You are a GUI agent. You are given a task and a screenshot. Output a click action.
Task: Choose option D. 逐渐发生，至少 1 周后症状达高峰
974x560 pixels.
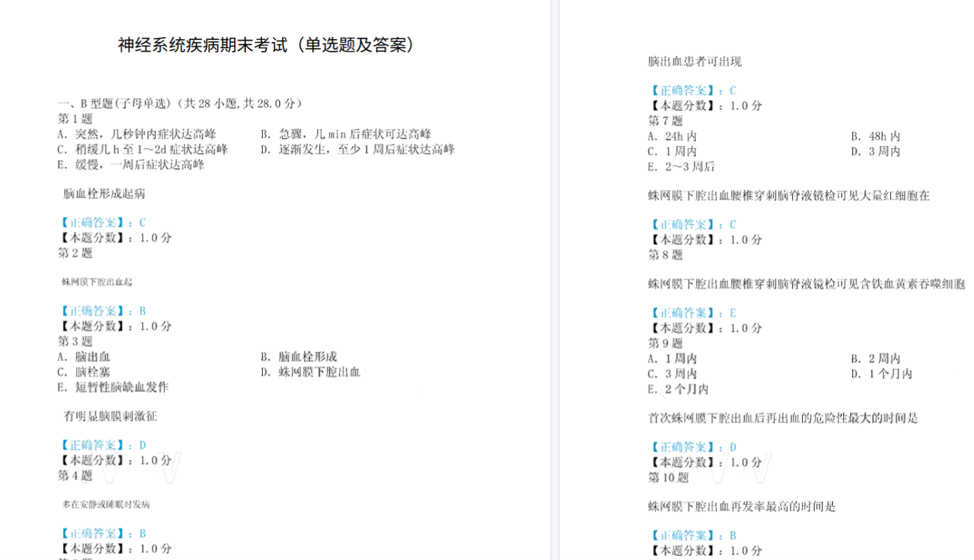(x=357, y=149)
